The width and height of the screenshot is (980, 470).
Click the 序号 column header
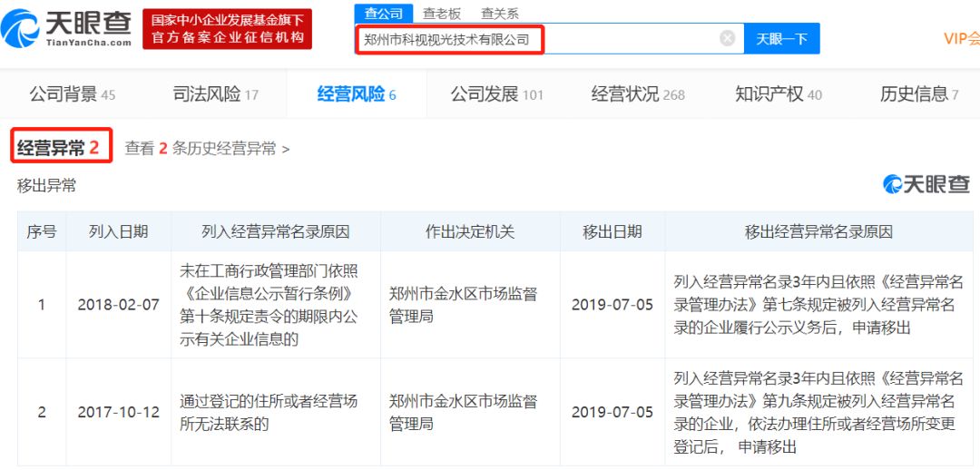tap(41, 232)
